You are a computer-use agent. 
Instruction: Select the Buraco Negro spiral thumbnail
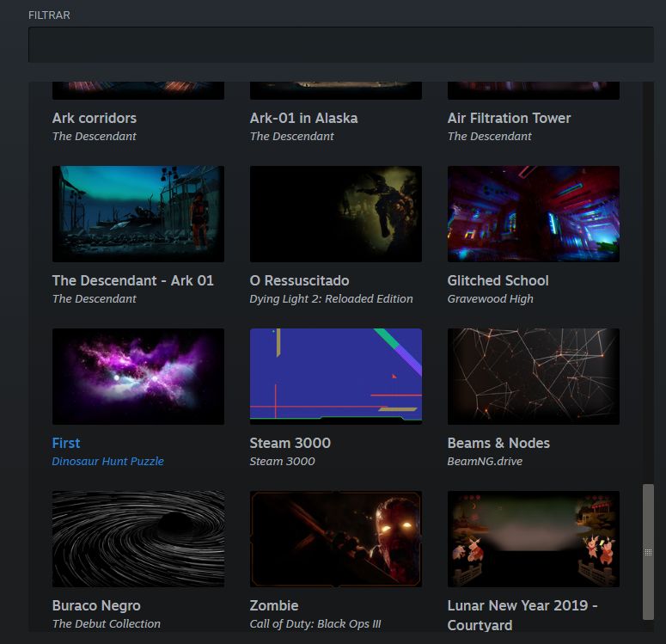[138, 539]
